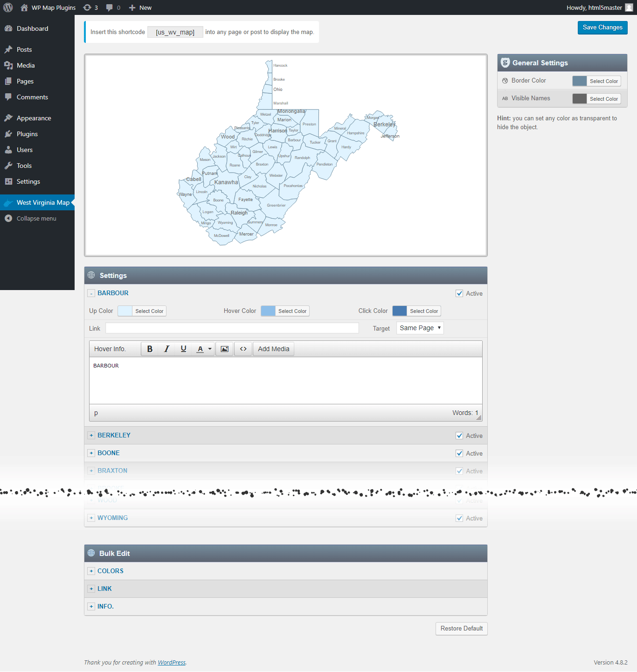Click the Link input field
This screenshot has width=637, height=672.
pyautogui.click(x=232, y=328)
